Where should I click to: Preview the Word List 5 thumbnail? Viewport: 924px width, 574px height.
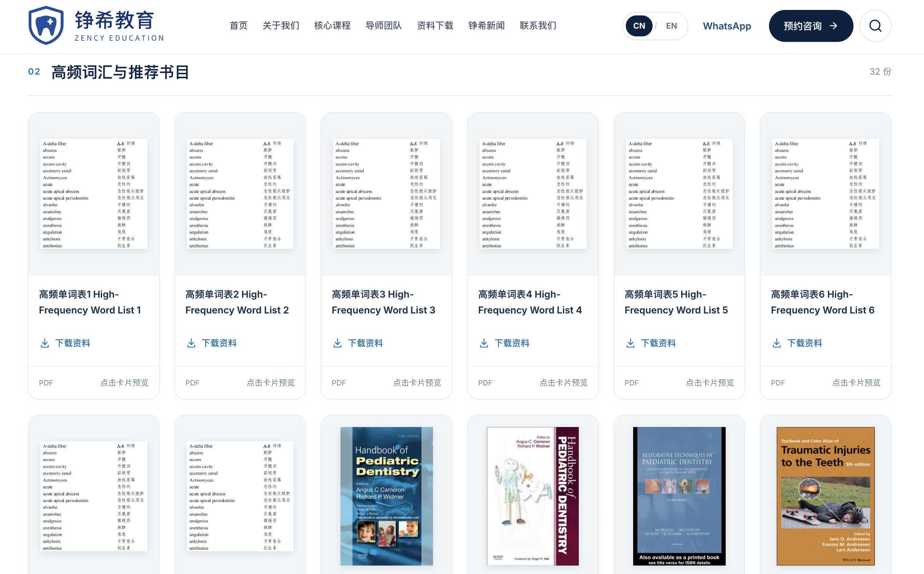tap(679, 194)
